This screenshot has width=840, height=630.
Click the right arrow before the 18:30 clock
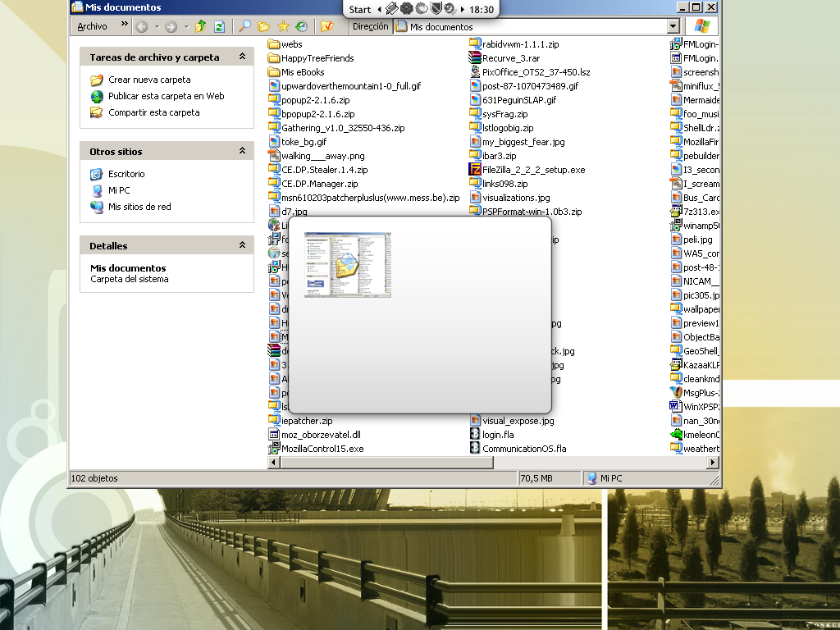(x=463, y=10)
